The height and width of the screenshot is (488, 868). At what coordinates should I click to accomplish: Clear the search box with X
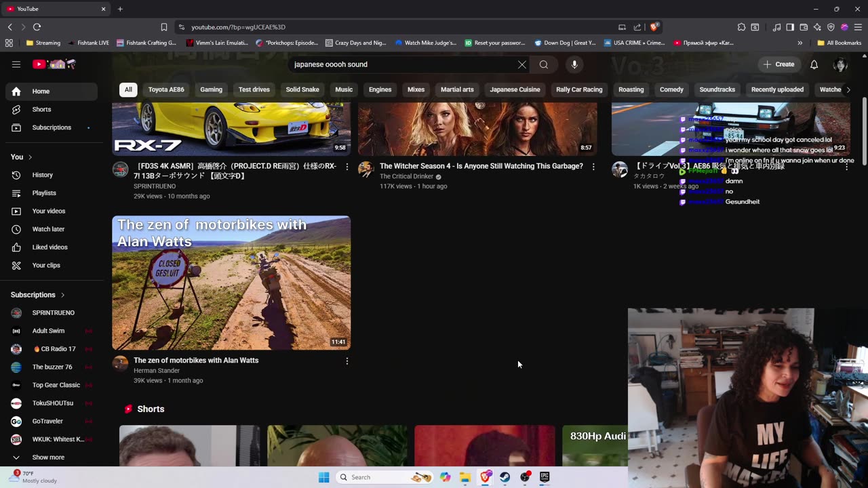522,64
